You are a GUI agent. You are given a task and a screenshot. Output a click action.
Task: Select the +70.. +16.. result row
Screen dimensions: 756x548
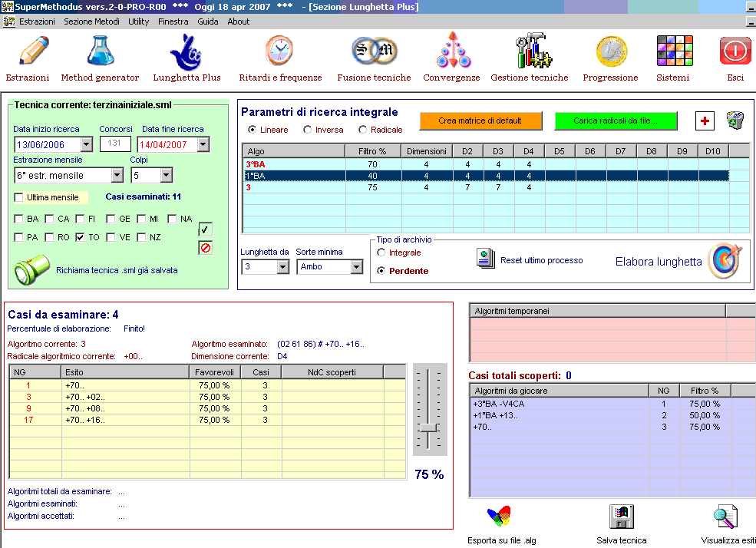[207, 421]
